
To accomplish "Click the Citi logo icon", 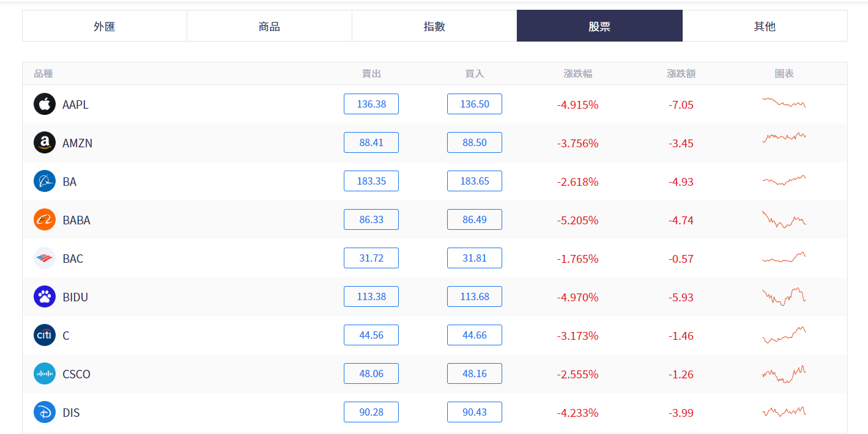I will (x=45, y=335).
